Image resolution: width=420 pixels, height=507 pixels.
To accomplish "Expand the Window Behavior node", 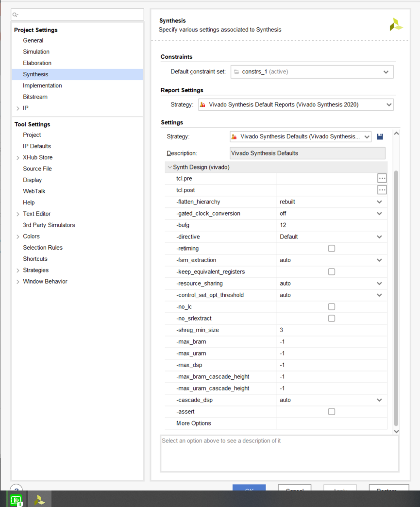I will [x=18, y=282].
